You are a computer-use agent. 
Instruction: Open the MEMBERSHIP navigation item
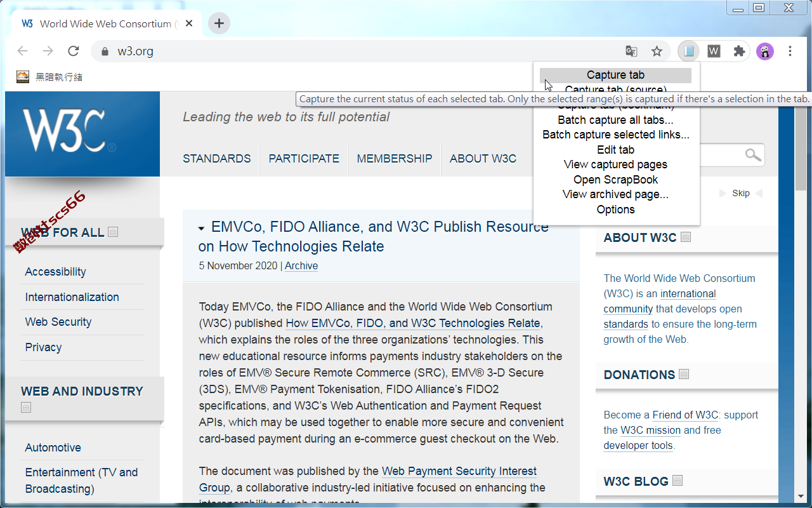click(395, 159)
